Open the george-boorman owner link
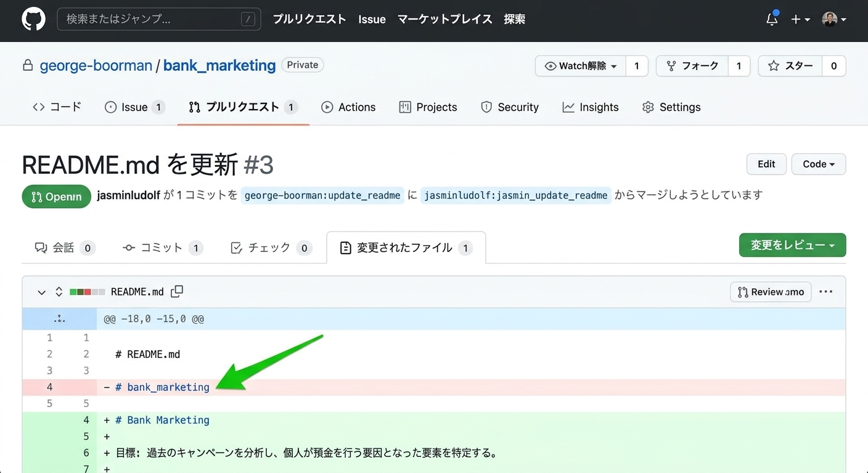 click(96, 65)
